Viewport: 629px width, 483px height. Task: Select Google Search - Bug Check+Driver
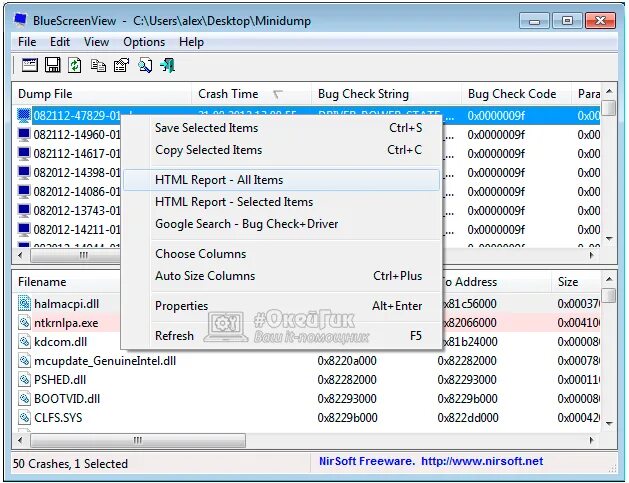pyautogui.click(x=282, y=224)
